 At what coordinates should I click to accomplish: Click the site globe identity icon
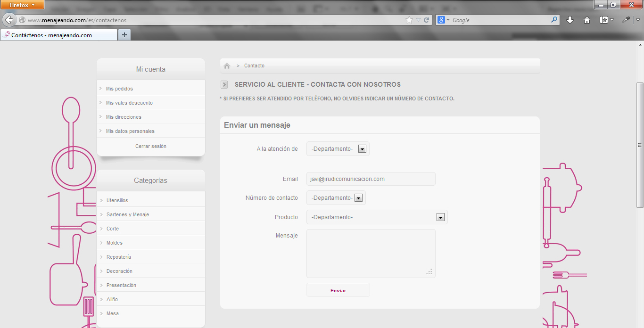coord(22,20)
